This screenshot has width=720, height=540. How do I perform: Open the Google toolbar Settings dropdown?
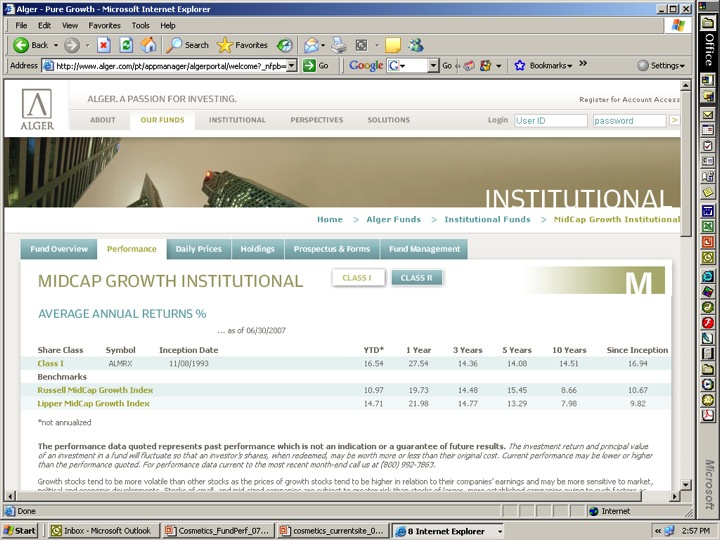(x=661, y=66)
